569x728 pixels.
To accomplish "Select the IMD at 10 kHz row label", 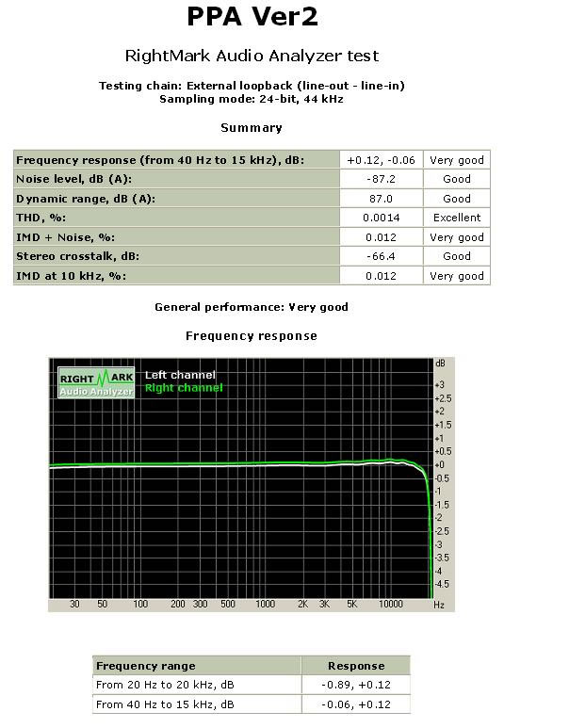I will (71, 276).
